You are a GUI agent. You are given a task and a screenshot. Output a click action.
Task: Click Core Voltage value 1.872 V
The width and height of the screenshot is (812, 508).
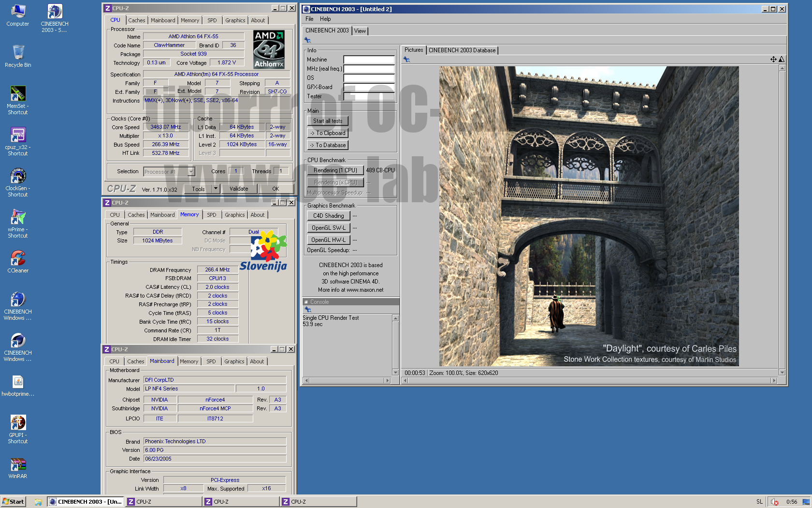(227, 63)
